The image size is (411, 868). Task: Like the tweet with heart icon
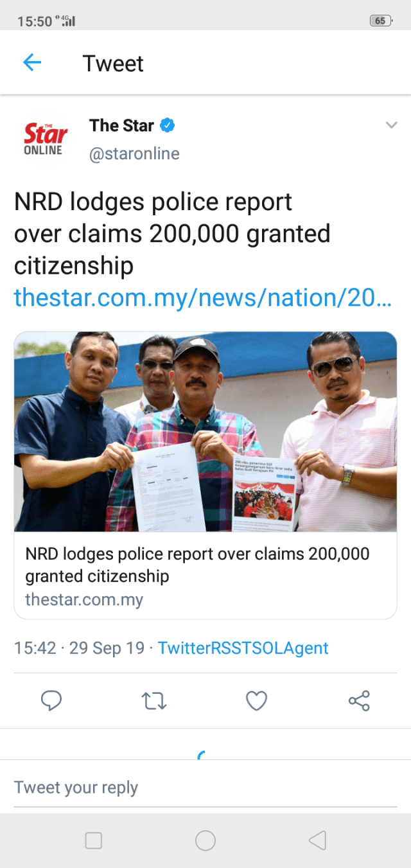[x=257, y=701]
